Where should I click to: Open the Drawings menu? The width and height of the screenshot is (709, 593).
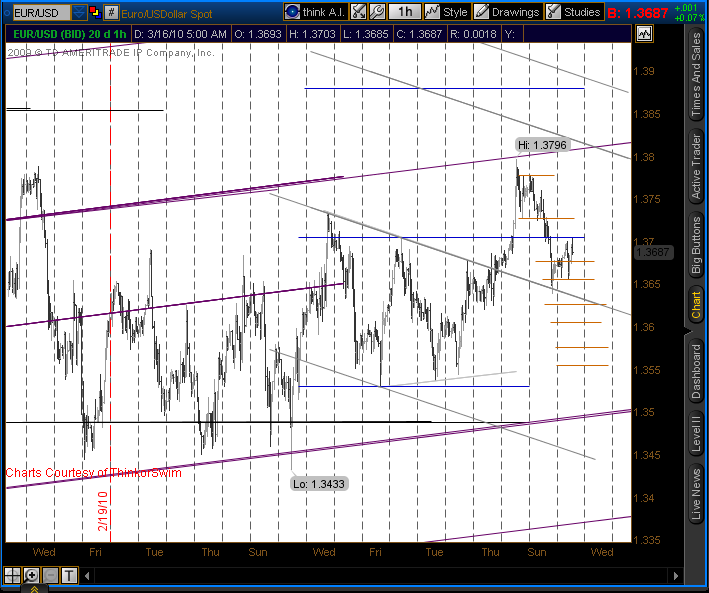pos(507,12)
